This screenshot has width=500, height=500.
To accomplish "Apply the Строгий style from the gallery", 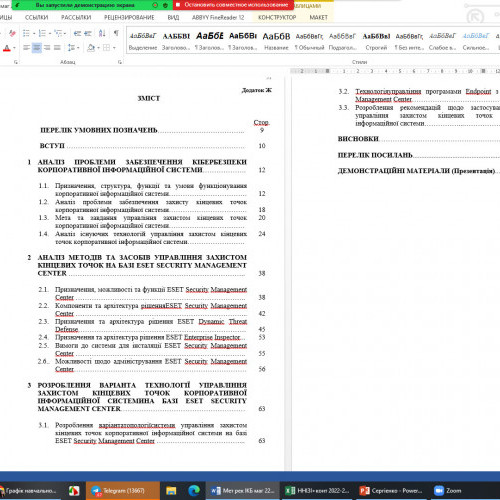I will point(376,41).
